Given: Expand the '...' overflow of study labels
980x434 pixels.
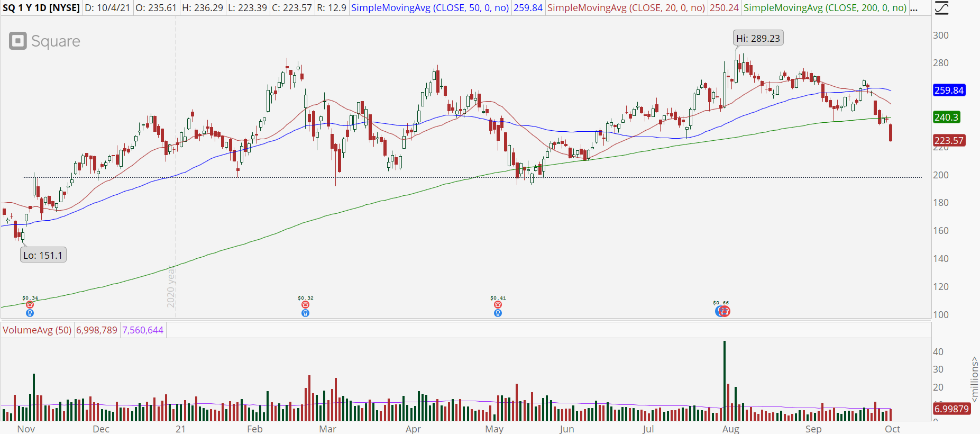Looking at the screenshot, I should tap(914, 8).
